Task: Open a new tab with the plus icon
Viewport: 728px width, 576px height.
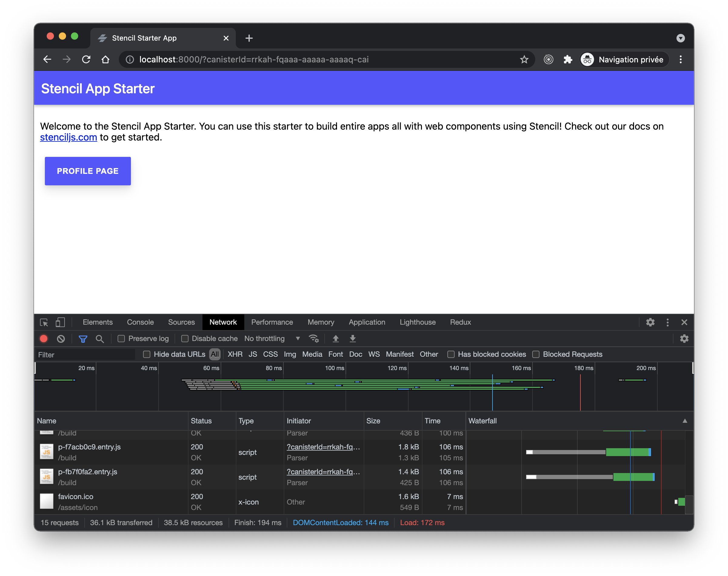Action: pos(249,38)
